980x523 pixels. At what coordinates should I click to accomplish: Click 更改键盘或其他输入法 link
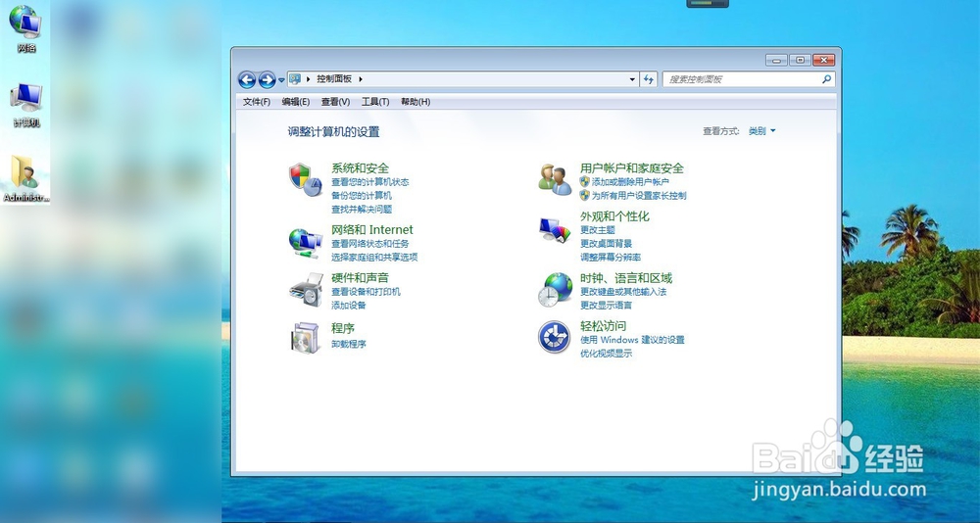[x=623, y=292]
